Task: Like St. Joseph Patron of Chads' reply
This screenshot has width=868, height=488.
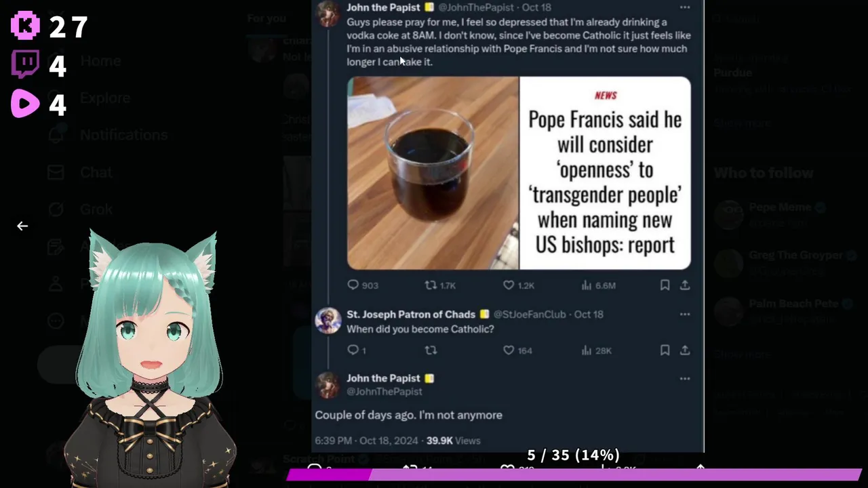Action: [517, 350]
